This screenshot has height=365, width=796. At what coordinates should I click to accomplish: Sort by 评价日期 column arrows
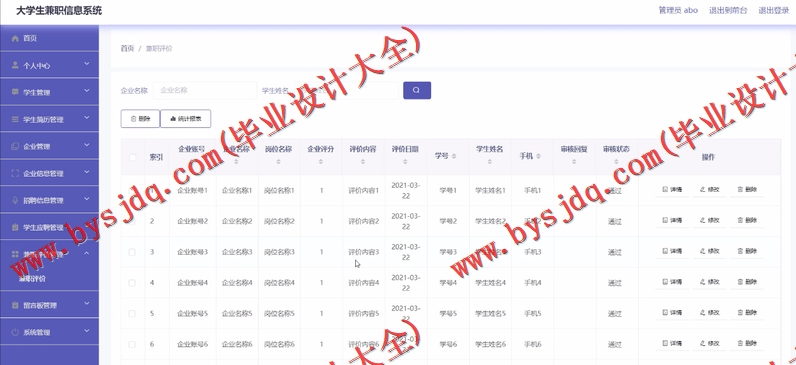pyautogui.click(x=405, y=162)
